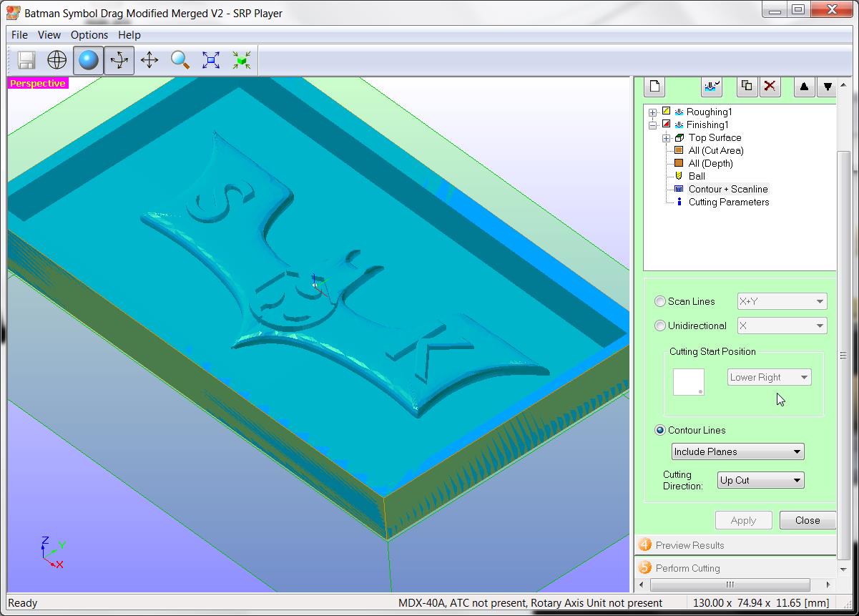The width and height of the screenshot is (859, 616).
Task: Click the All (Depth) orange icon
Action: [x=679, y=163]
